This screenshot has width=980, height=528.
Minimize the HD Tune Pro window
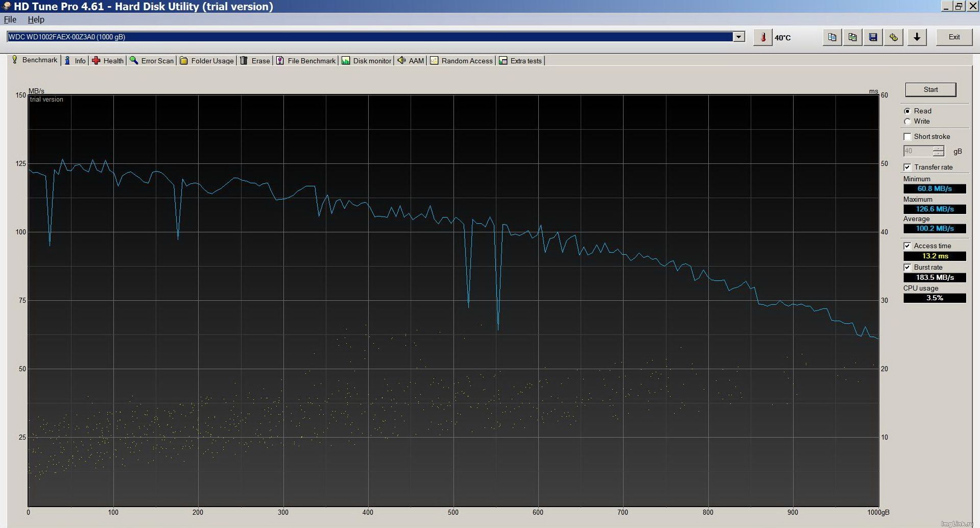point(947,6)
